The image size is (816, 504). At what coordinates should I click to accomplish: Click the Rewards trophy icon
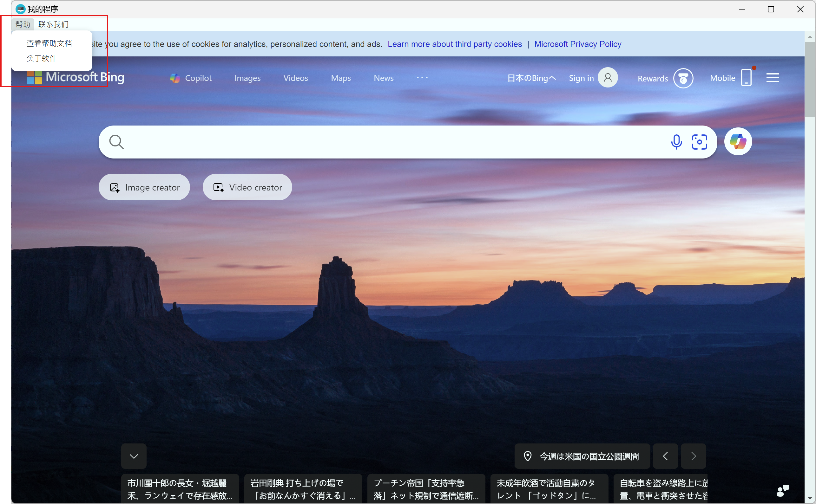[x=683, y=78]
